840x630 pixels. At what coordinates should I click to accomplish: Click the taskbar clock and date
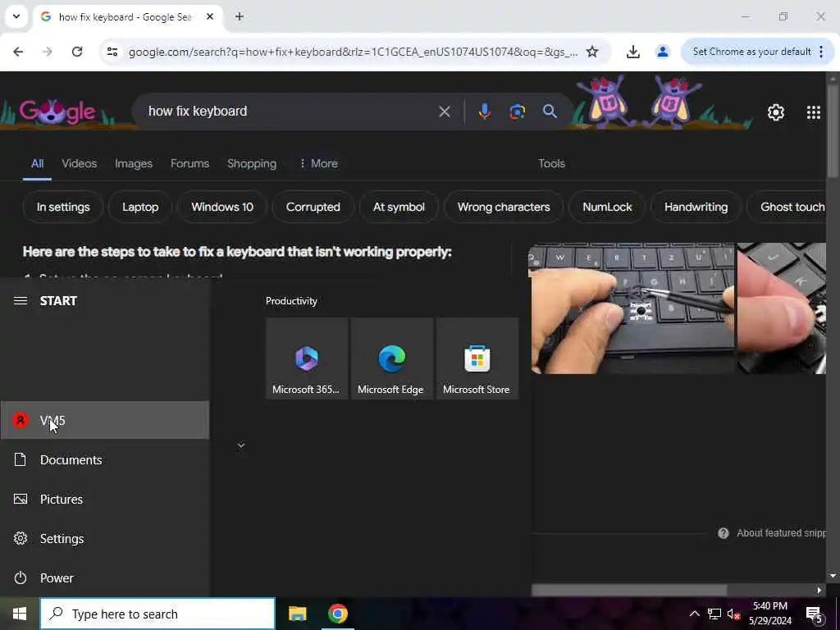769,614
